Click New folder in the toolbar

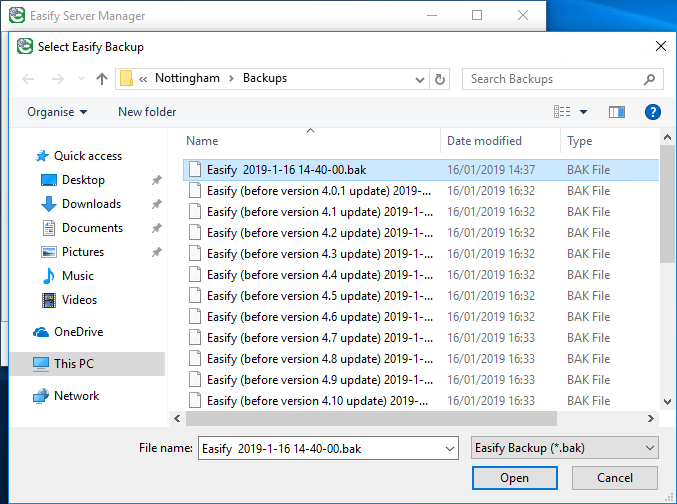tap(147, 112)
